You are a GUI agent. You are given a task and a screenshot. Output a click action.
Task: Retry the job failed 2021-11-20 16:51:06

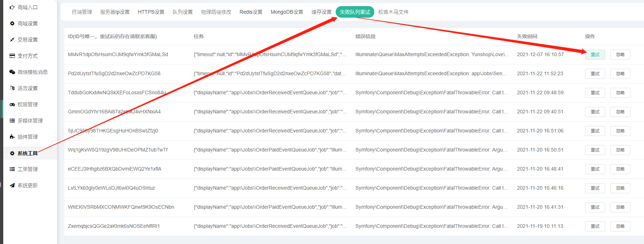click(x=595, y=131)
